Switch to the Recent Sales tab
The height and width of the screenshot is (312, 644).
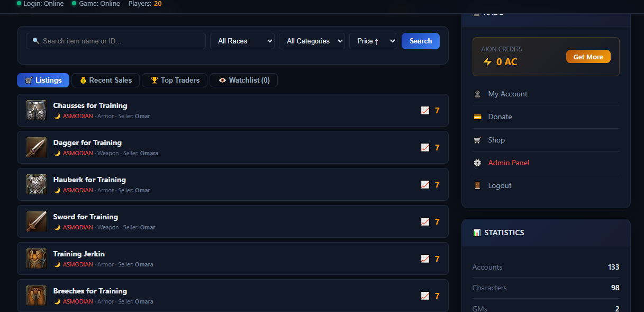pos(106,80)
